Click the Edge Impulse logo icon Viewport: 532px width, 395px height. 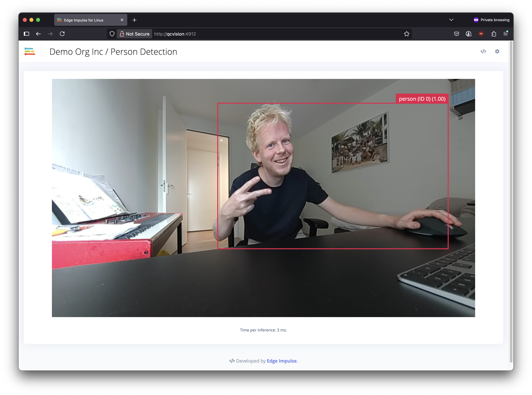coord(30,51)
